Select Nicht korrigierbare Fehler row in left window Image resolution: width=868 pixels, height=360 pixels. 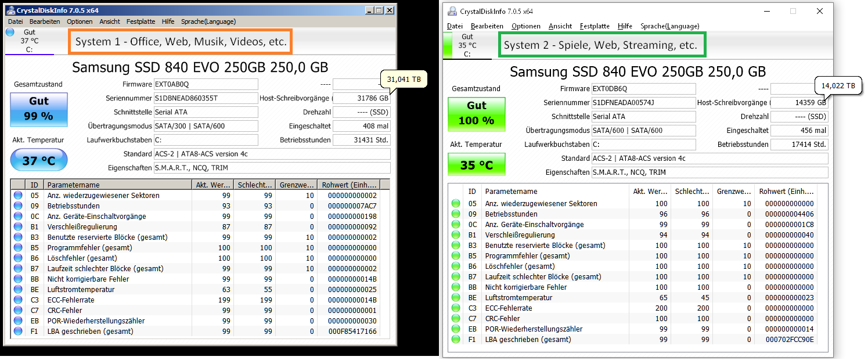pyautogui.click(x=200, y=279)
